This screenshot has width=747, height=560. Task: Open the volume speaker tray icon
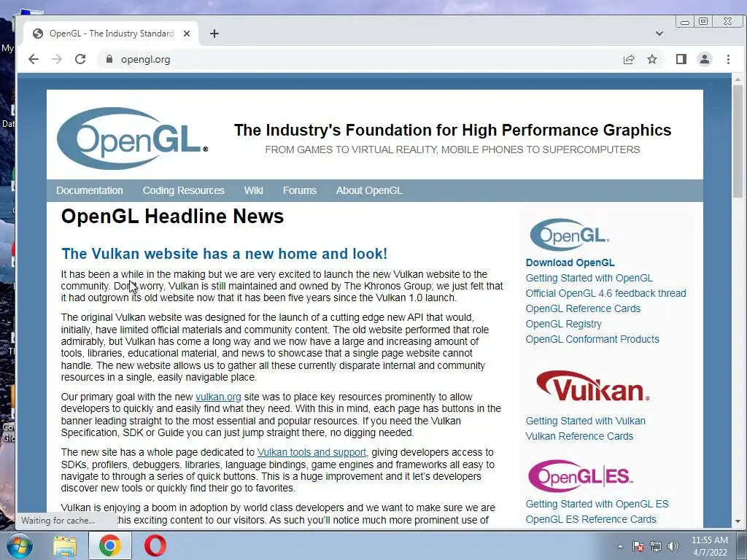[673, 546]
